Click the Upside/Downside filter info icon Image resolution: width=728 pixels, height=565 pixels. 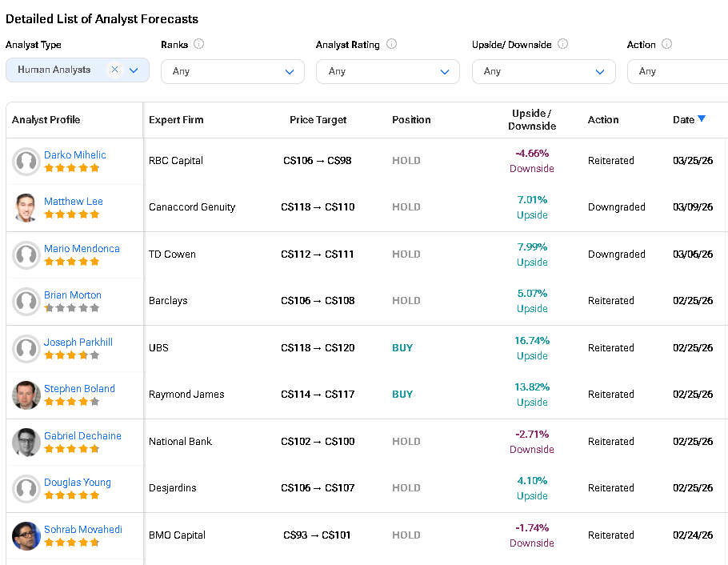(x=562, y=44)
